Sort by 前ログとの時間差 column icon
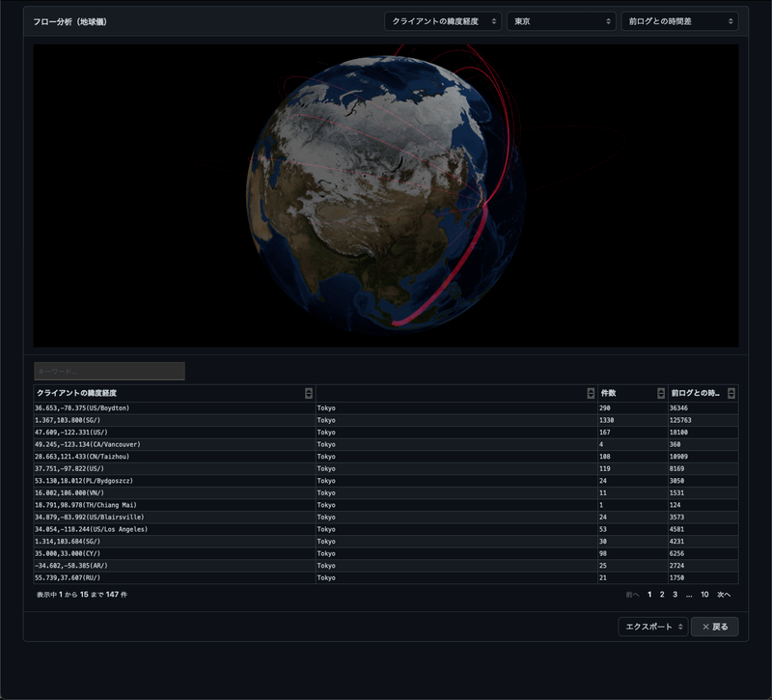Image resolution: width=772 pixels, height=700 pixels. click(731, 393)
